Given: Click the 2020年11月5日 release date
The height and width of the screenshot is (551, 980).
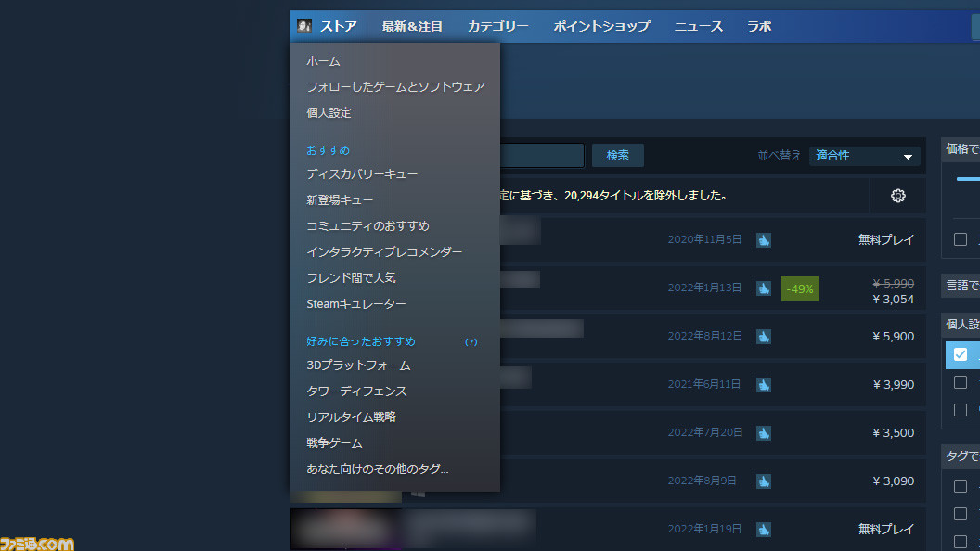Looking at the screenshot, I should pos(704,240).
